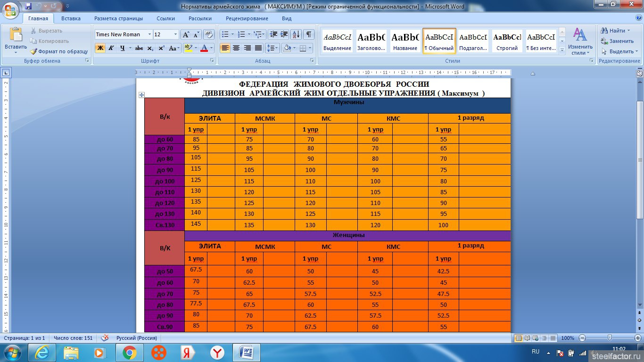
Task: Open the font name combo box
Action: [x=124, y=34]
